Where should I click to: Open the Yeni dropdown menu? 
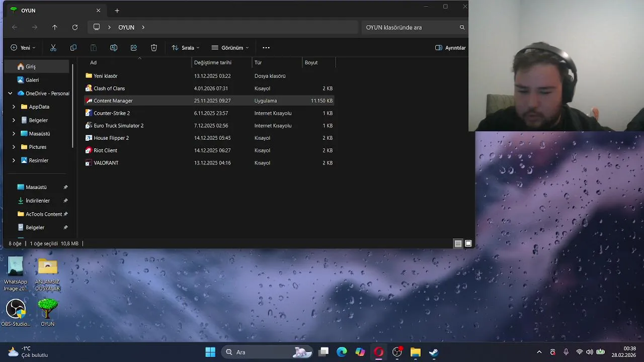pos(23,48)
